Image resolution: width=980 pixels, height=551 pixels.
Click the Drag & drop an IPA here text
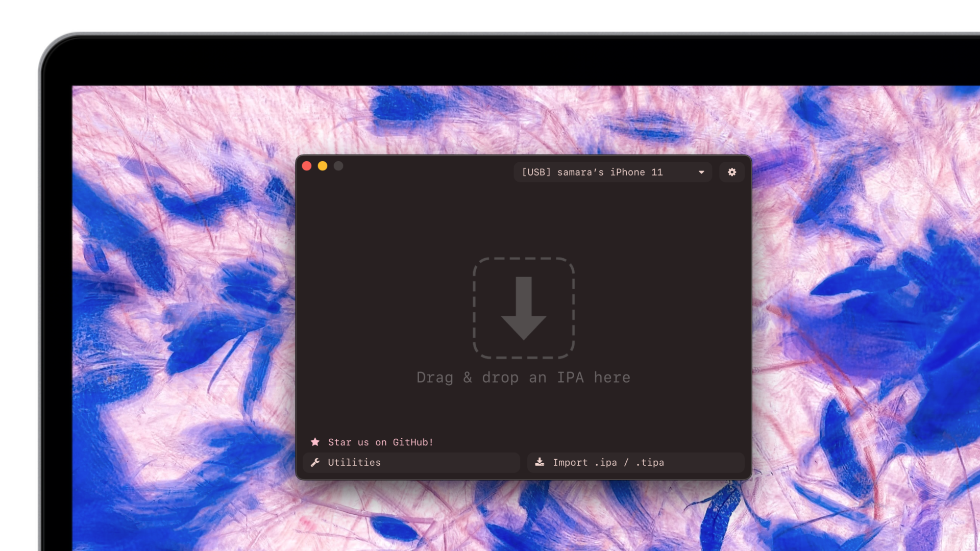click(x=523, y=378)
